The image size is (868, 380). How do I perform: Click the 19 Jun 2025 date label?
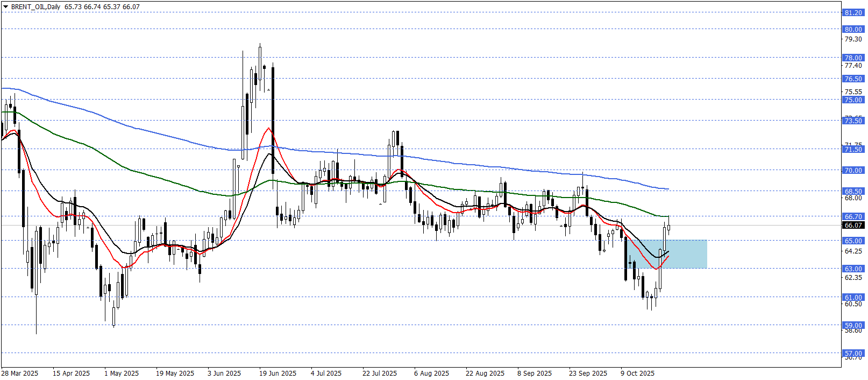pyautogui.click(x=278, y=373)
